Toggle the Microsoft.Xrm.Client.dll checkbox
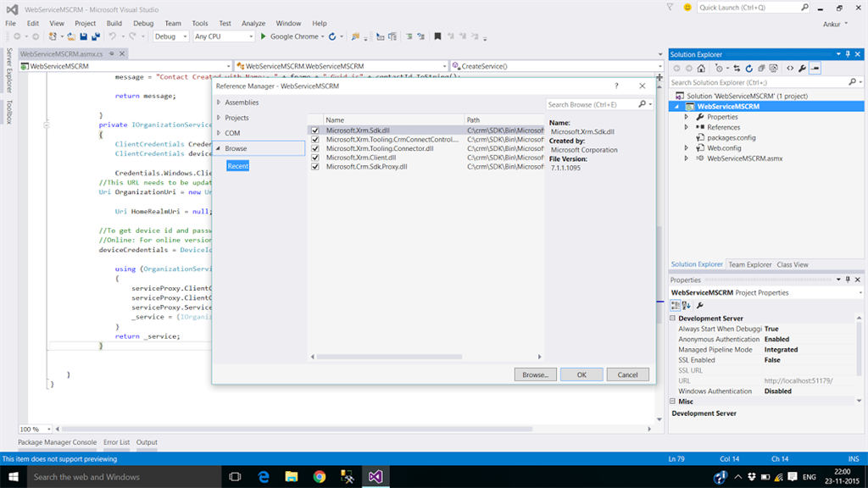This screenshot has width=868, height=488. pyautogui.click(x=315, y=158)
